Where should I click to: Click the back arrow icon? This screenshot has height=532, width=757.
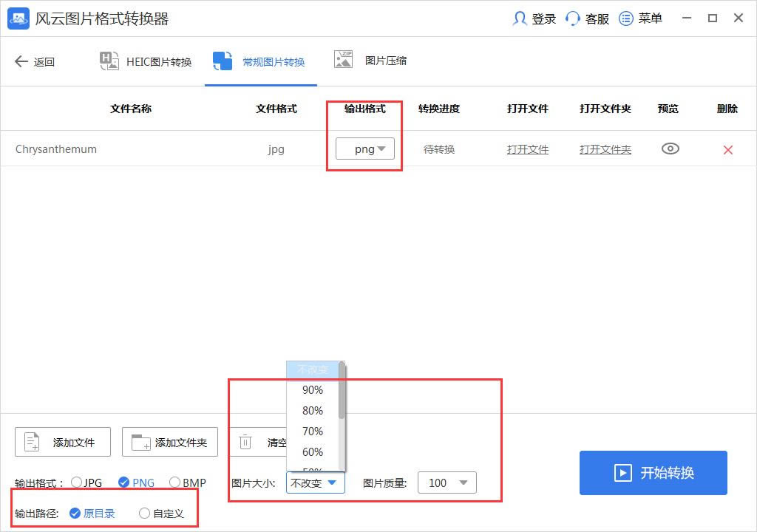point(21,61)
